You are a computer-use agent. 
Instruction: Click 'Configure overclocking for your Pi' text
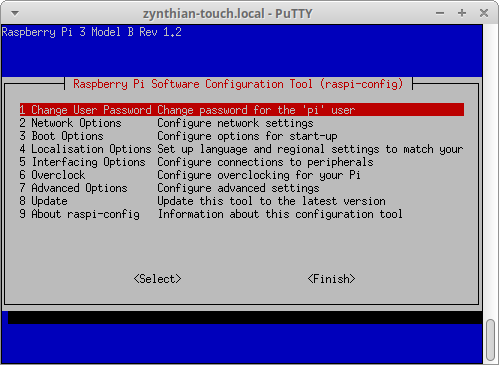click(x=259, y=175)
